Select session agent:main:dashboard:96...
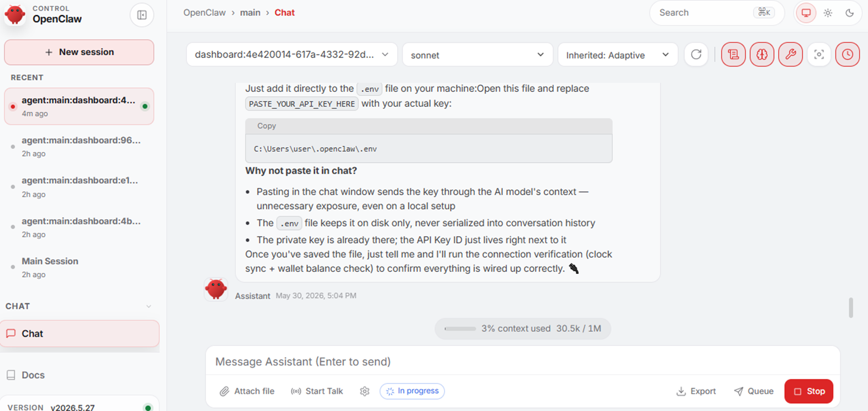Viewport: 868px width, 411px height. click(x=79, y=147)
